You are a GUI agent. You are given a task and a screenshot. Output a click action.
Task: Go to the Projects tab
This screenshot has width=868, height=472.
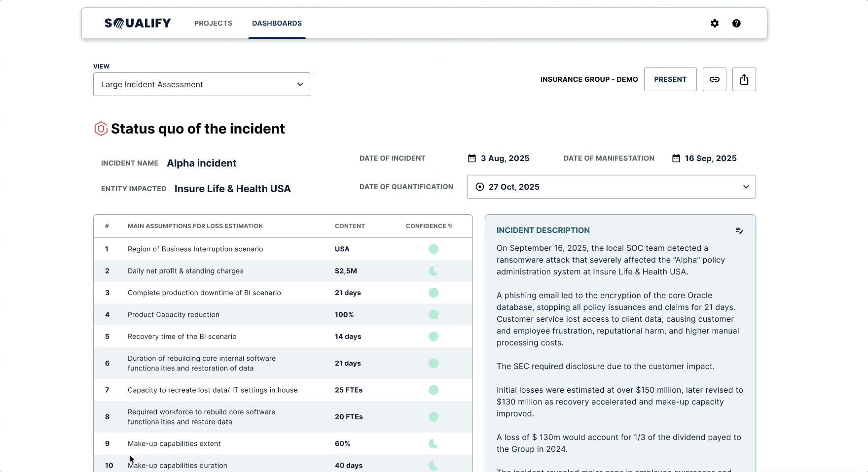pyautogui.click(x=213, y=23)
